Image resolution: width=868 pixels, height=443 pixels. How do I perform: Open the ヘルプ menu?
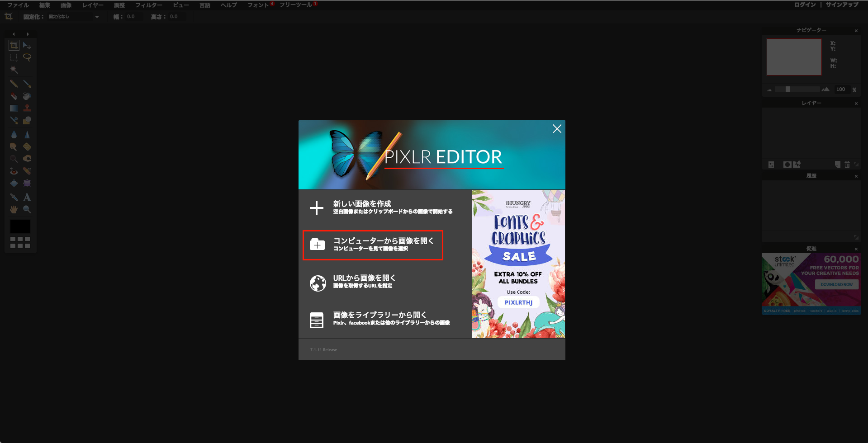click(229, 5)
